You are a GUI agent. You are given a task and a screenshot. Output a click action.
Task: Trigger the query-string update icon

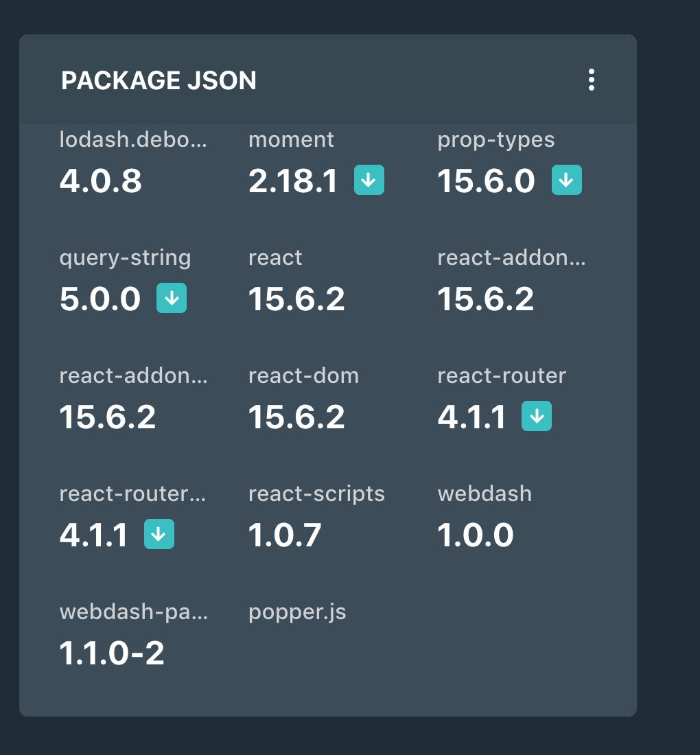[x=171, y=298]
